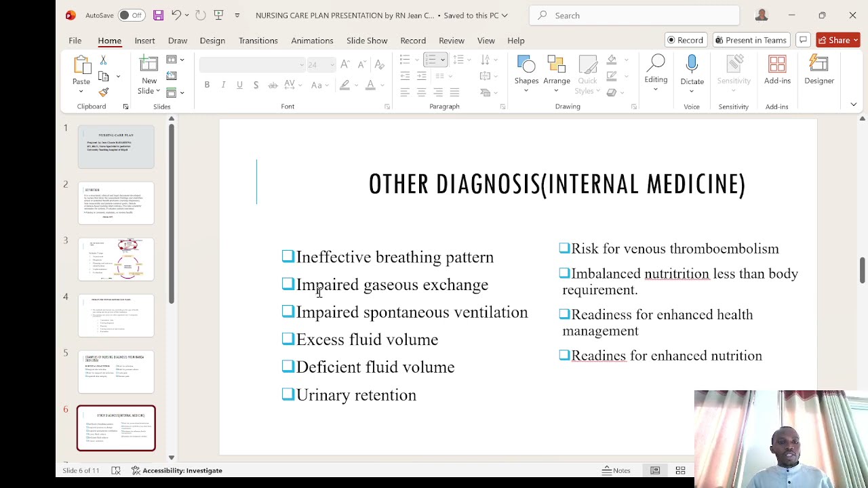The width and height of the screenshot is (868, 488).
Task: Click the Redo icon in title bar
Action: point(200,15)
